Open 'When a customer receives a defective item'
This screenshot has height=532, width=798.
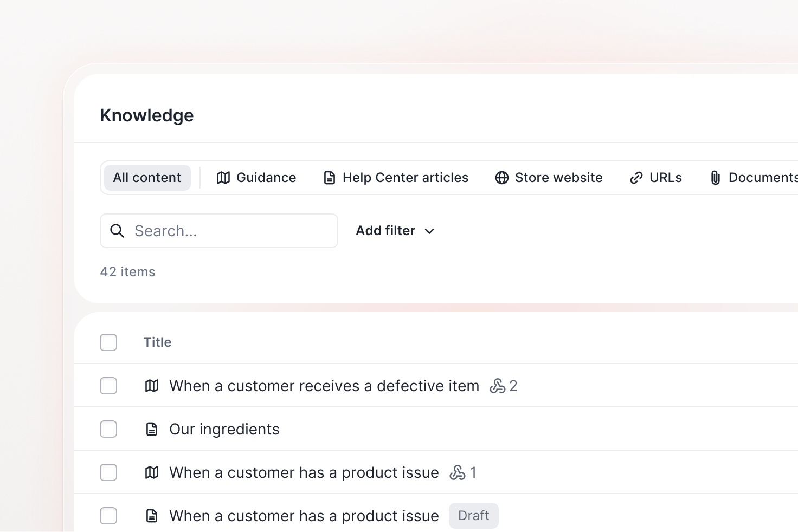point(324,386)
